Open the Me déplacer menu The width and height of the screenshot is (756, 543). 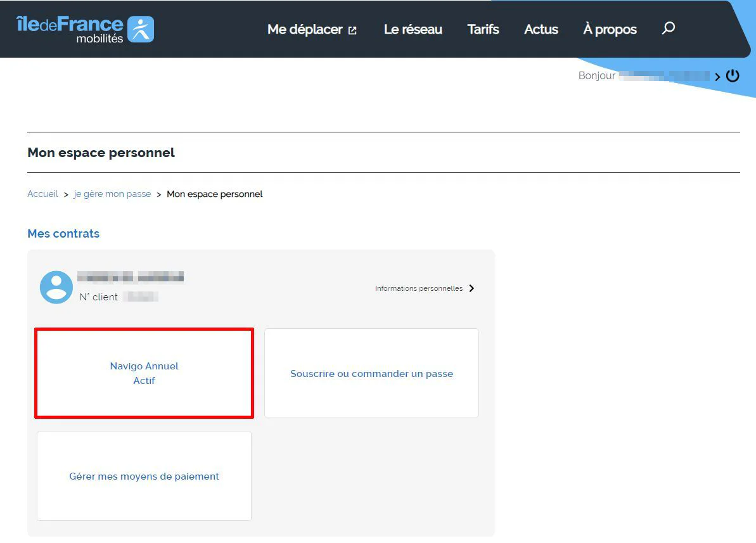click(x=304, y=29)
